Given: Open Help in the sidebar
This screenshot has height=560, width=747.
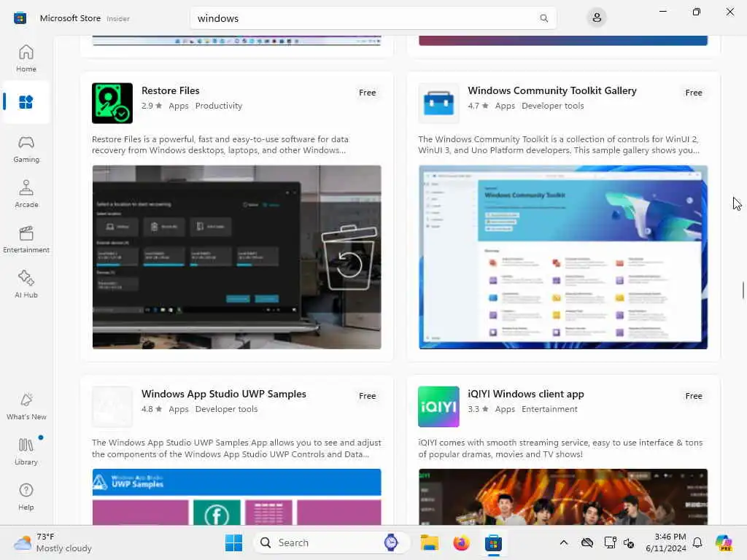Looking at the screenshot, I should point(26,497).
